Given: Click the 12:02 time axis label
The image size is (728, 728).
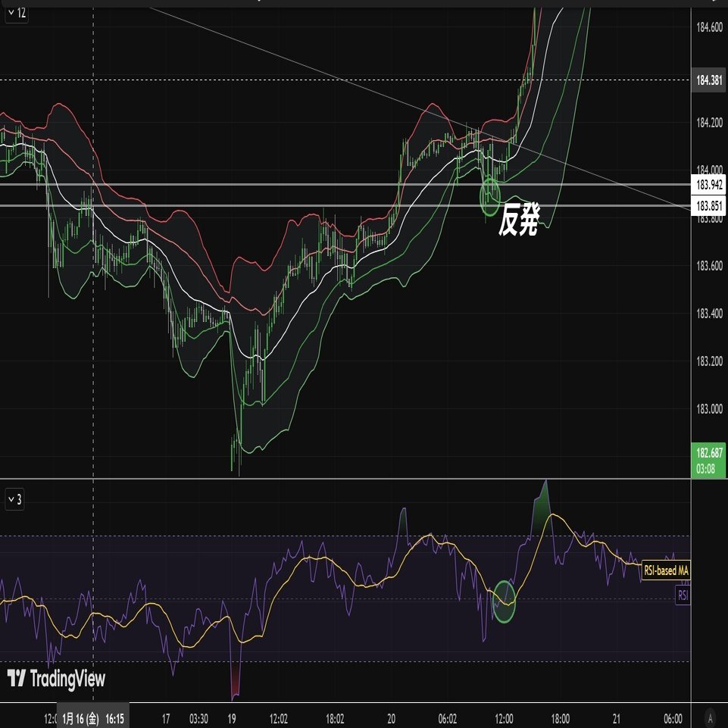Looking at the screenshot, I should [278, 719].
